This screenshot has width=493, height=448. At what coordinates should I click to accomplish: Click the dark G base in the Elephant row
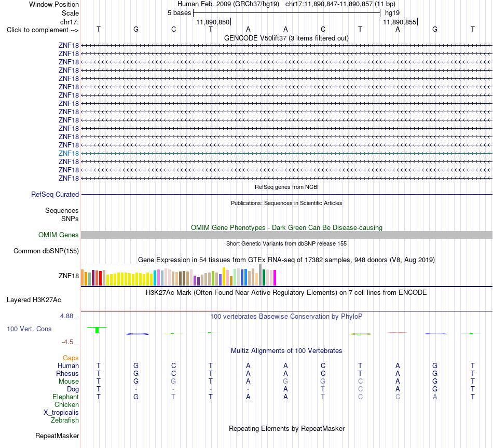pos(136,397)
